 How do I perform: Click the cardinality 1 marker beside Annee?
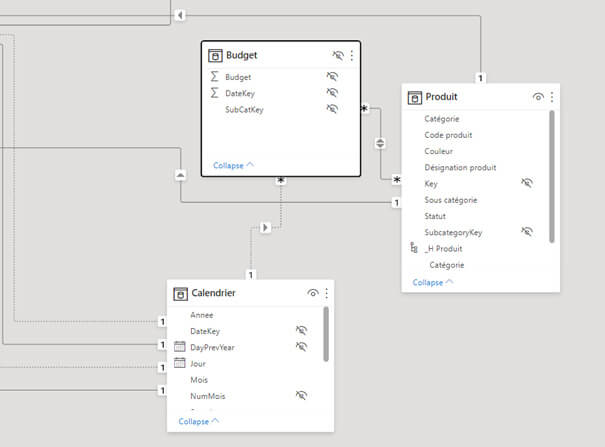pos(162,322)
